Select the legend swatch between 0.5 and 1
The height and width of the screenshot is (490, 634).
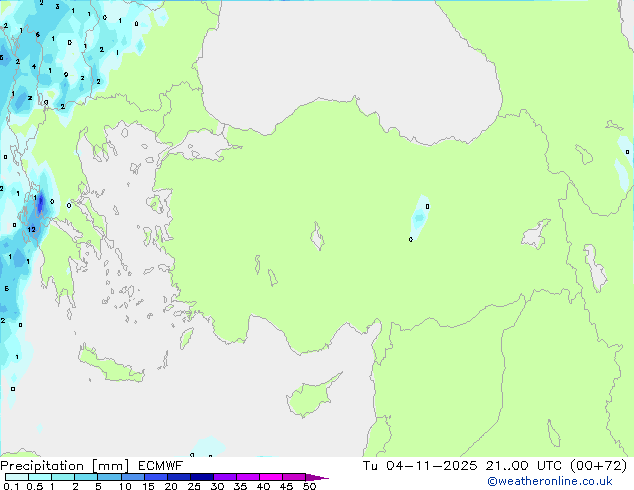pyautogui.click(x=40, y=477)
